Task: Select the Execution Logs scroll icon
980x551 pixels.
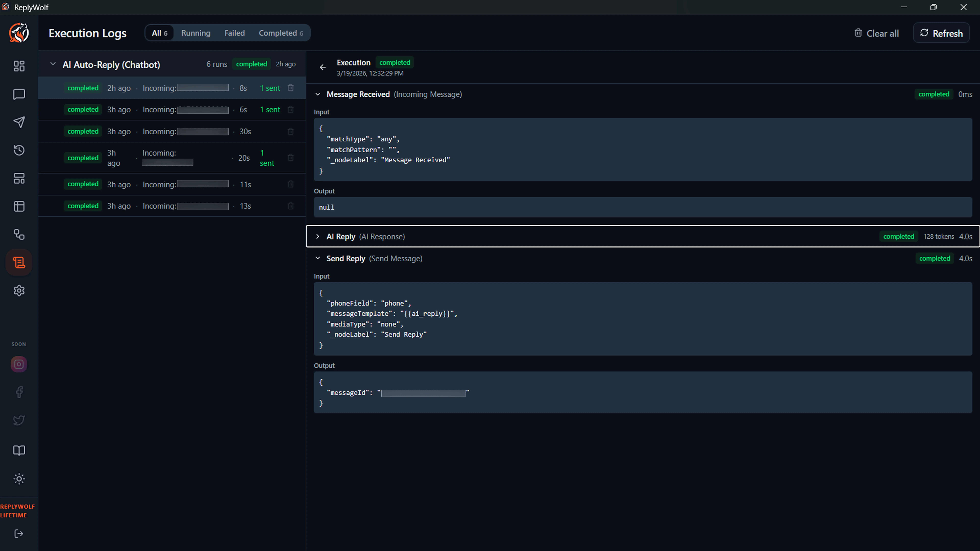Action: click(19, 262)
